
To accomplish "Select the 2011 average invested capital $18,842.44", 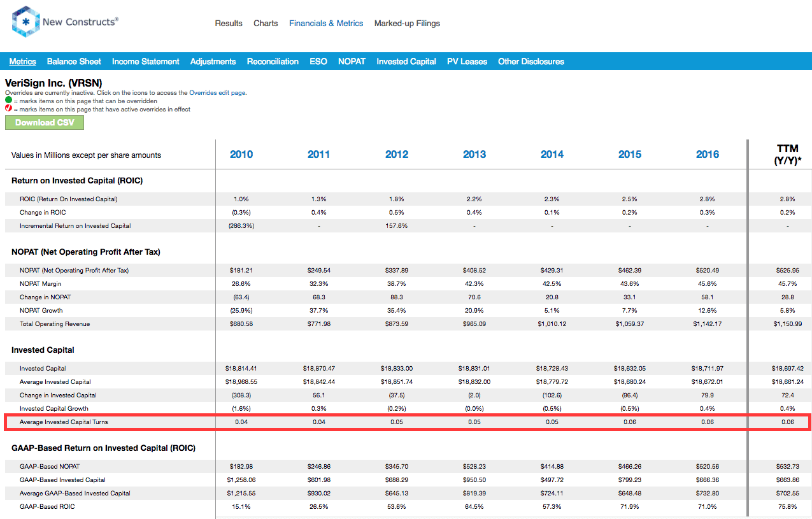I will tap(319, 382).
